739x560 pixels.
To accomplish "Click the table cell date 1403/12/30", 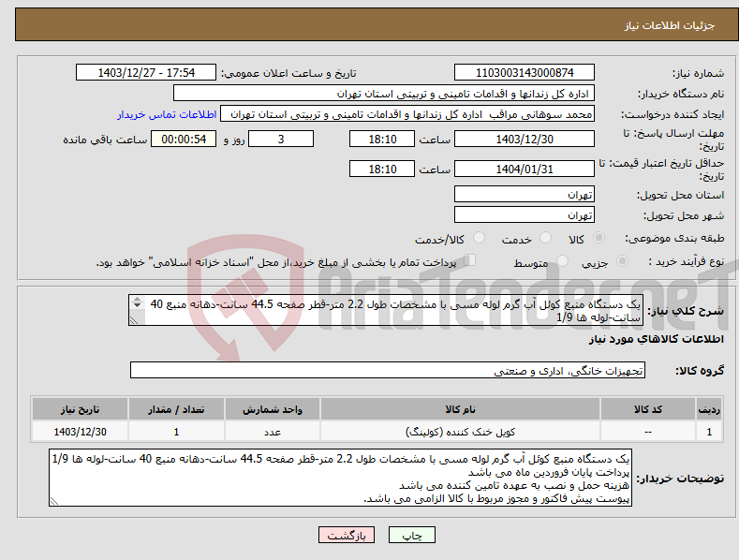I will tap(81, 432).
